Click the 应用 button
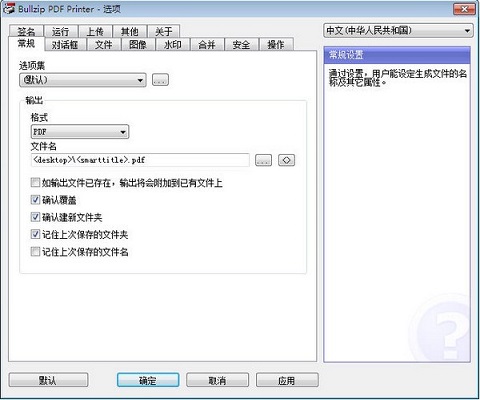The width and height of the screenshot is (480, 400). (x=287, y=380)
